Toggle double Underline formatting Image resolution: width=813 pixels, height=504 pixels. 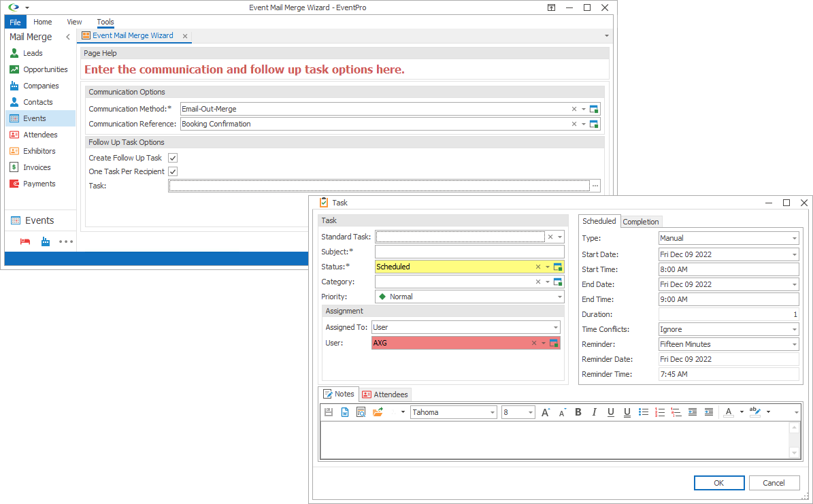627,412
